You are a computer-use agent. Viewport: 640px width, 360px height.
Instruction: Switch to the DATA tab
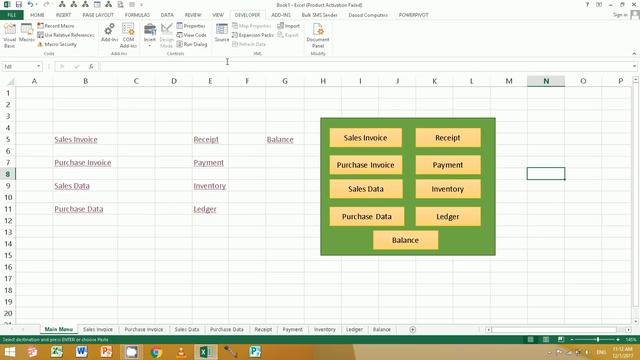point(167,15)
